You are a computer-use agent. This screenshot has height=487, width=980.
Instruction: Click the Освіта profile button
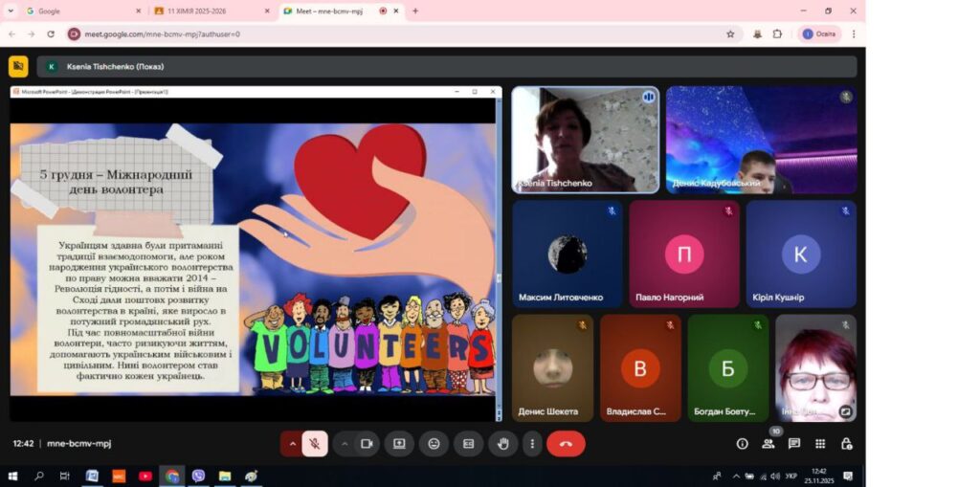click(819, 33)
